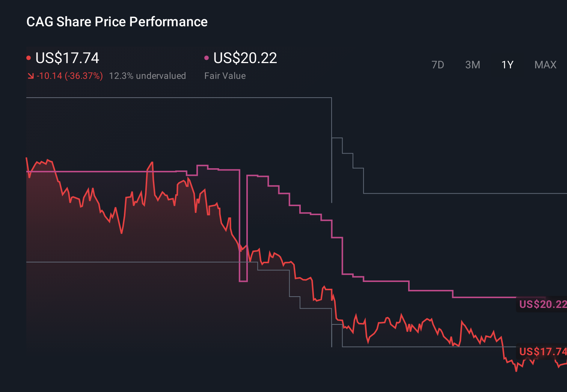Click the -10.14 (-36.37%) change indicator
This screenshot has width=567, height=392.
pos(70,75)
